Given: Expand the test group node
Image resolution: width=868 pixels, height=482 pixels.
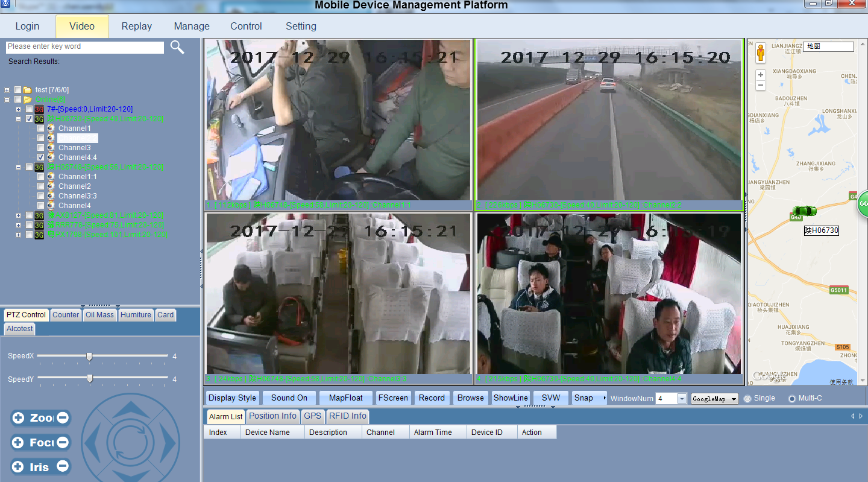Looking at the screenshot, I should [7, 90].
